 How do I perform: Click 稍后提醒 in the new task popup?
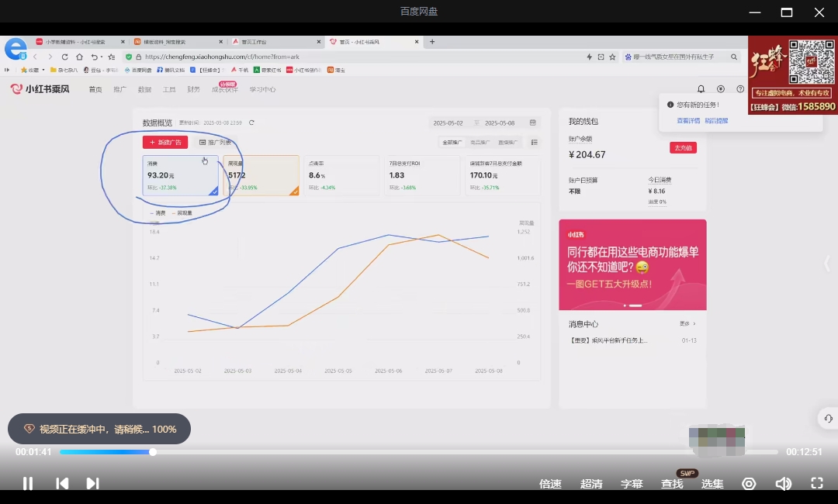pyautogui.click(x=716, y=121)
